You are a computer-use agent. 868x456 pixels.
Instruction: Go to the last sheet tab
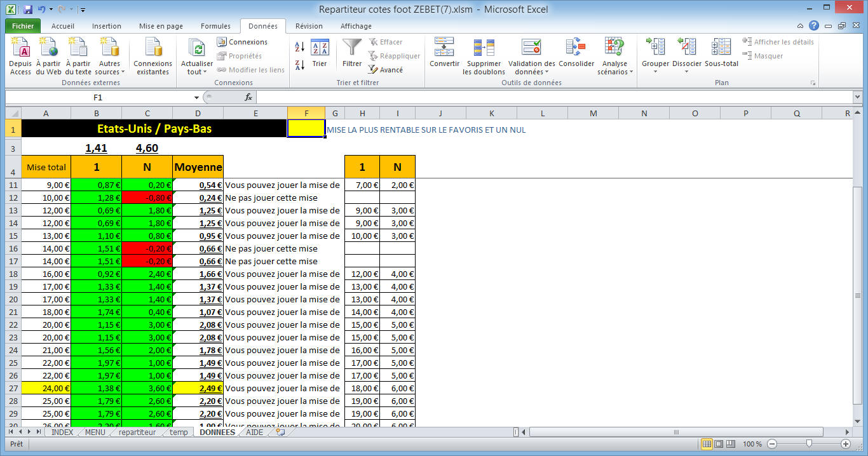point(39,432)
